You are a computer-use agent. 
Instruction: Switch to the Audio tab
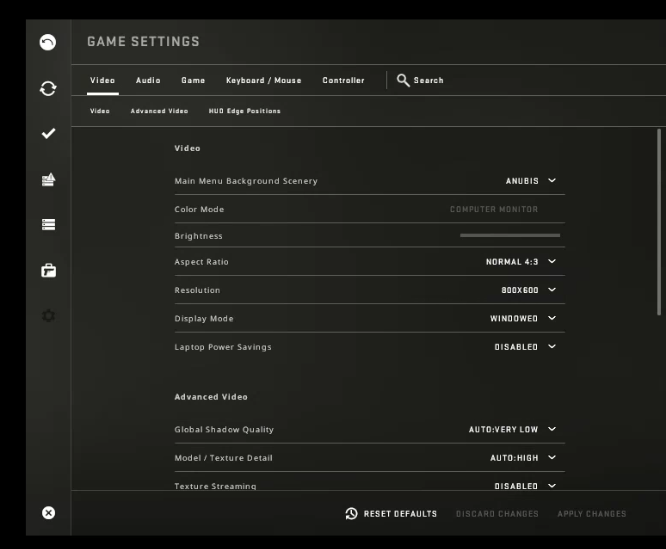(148, 80)
